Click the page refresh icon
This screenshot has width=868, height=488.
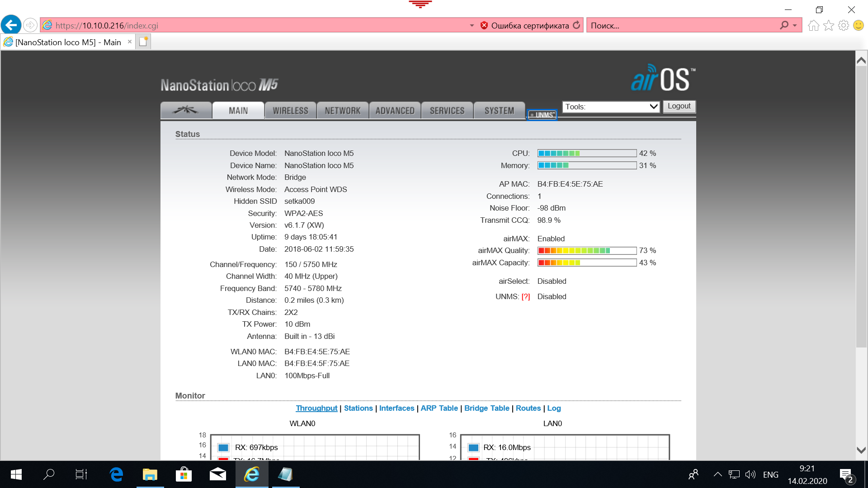[576, 25]
